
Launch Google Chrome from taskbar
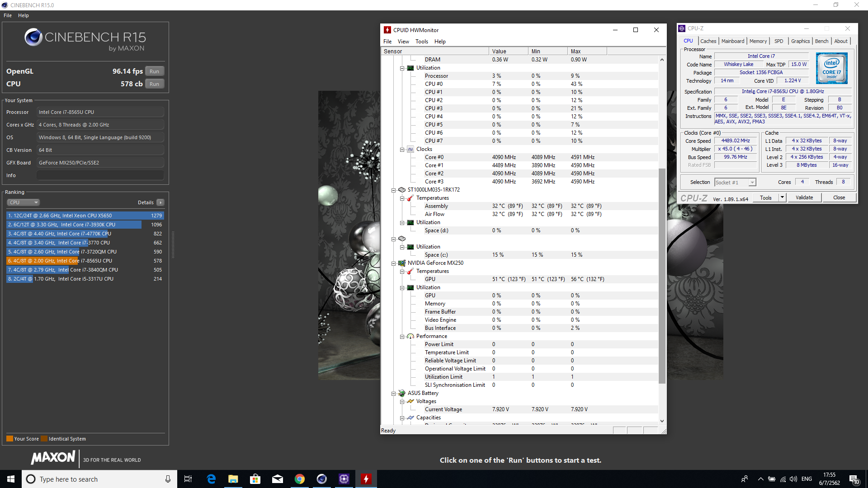click(299, 479)
